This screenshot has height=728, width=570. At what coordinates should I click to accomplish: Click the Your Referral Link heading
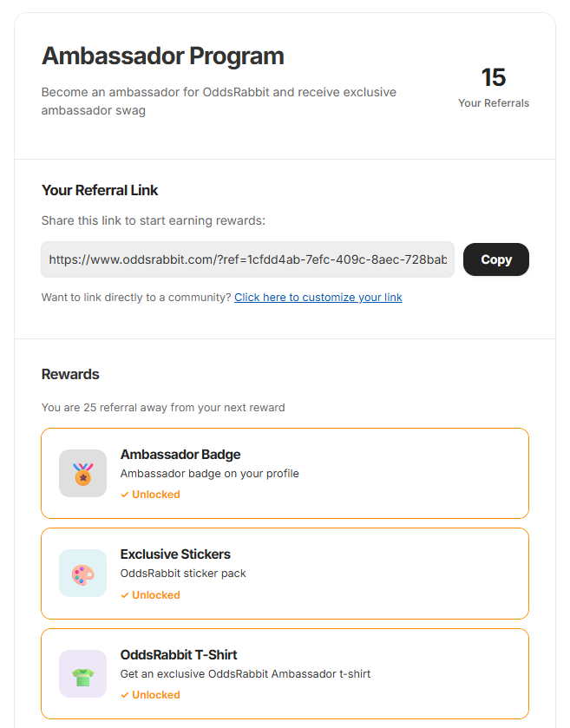click(x=100, y=190)
